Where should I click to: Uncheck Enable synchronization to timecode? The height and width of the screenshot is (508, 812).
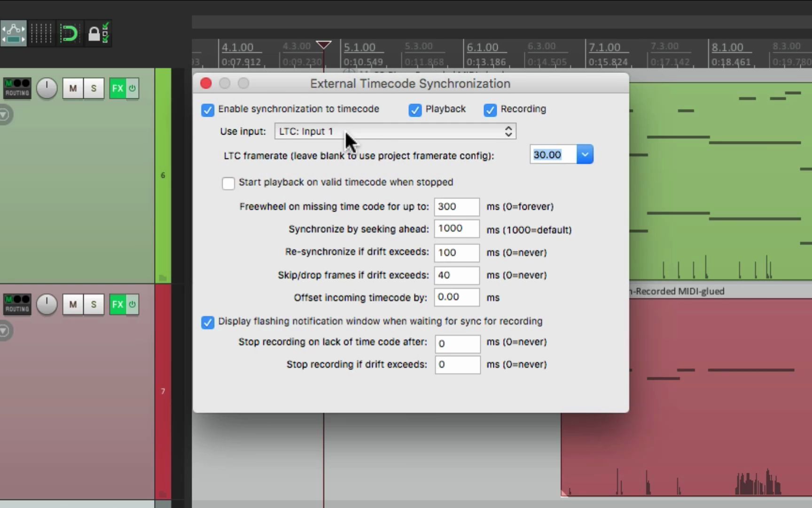pyautogui.click(x=208, y=110)
